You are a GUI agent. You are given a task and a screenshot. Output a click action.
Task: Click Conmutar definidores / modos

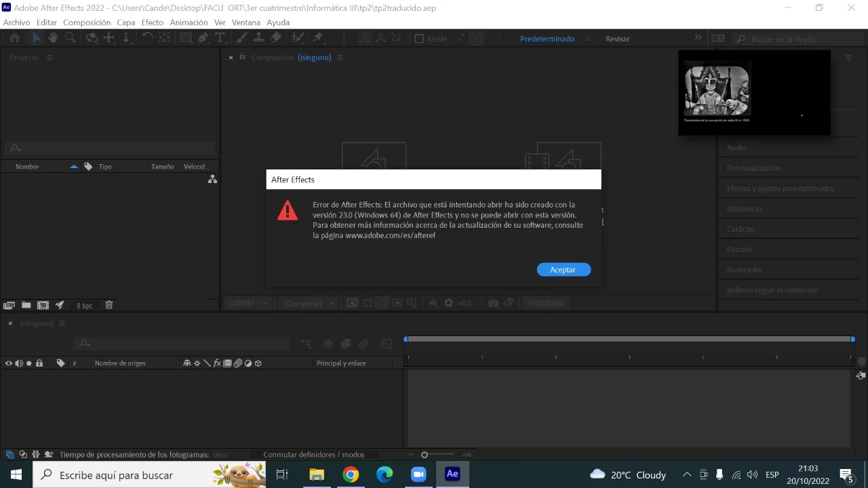click(x=313, y=455)
